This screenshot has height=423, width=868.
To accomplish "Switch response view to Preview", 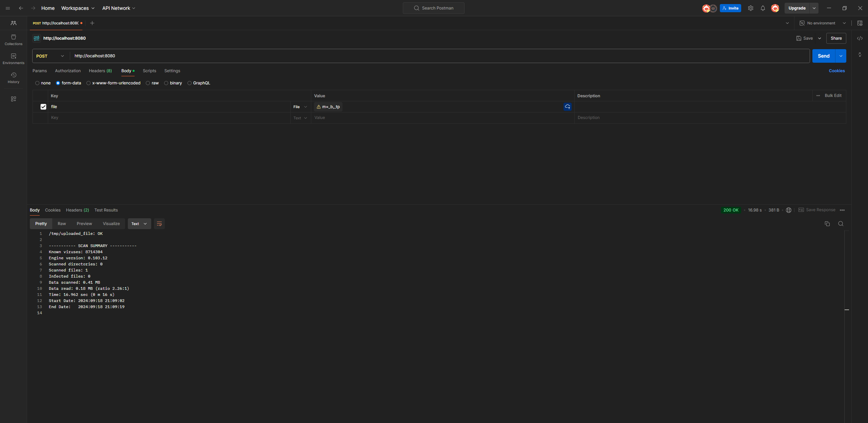I will click(x=84, y=224).
